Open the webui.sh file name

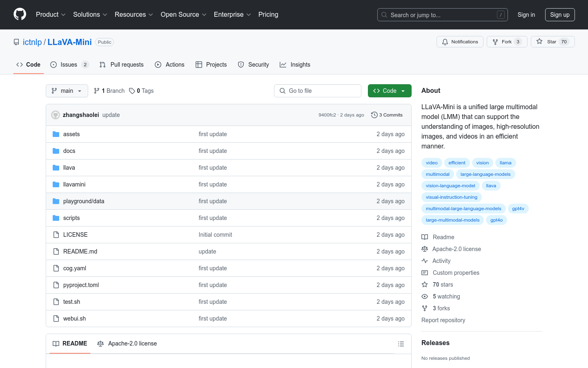[74, 319]
